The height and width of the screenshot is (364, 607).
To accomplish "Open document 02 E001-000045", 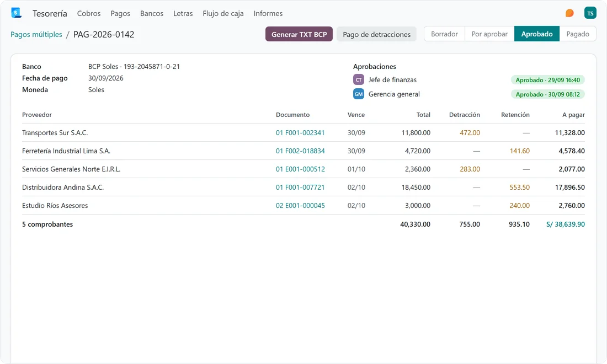I will click(x=300, y=205).
